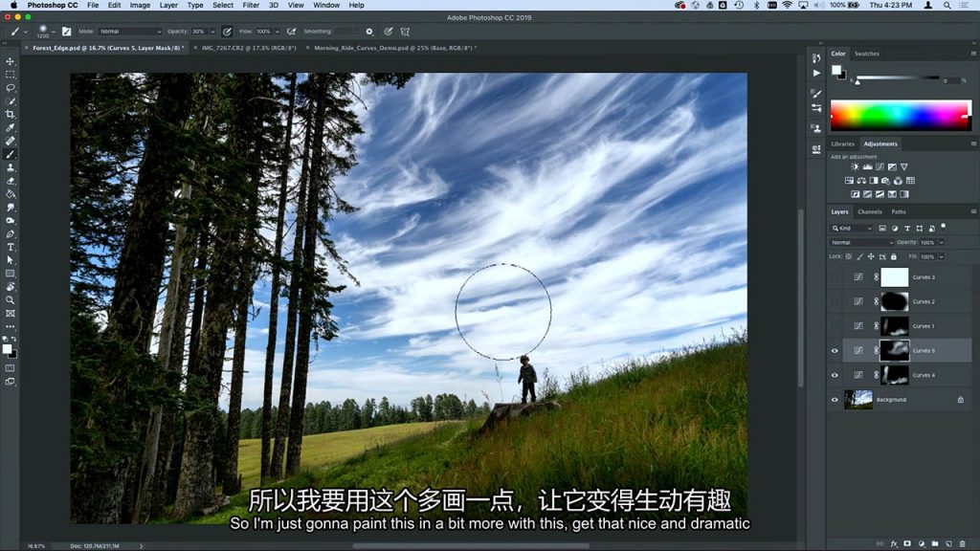Select the Crop tool
The width and height of the screenshot is (980, 551).
(10, 115)
